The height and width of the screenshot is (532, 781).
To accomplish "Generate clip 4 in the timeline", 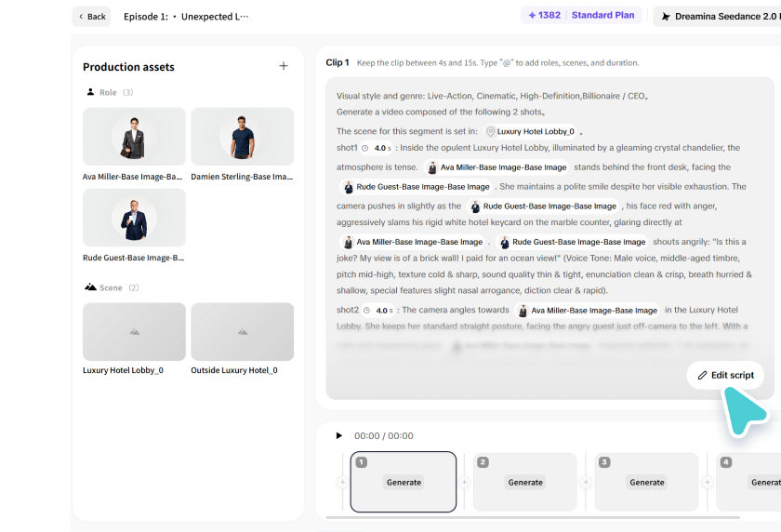I will (766, 482).
